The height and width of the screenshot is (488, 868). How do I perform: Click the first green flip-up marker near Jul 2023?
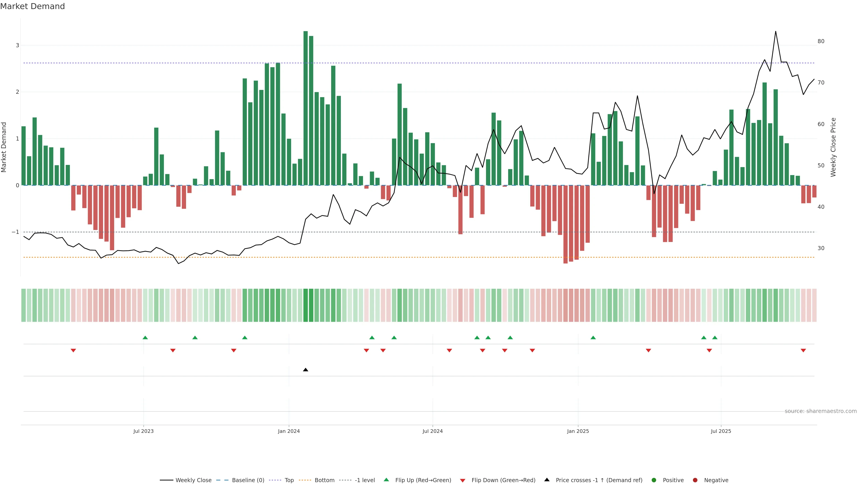click(145, 338)
